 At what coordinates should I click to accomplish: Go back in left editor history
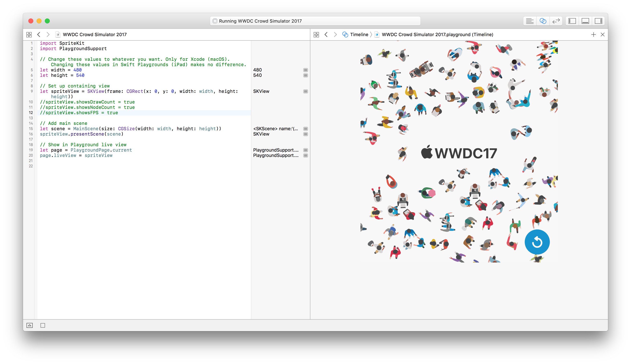(x=39, y=35)
